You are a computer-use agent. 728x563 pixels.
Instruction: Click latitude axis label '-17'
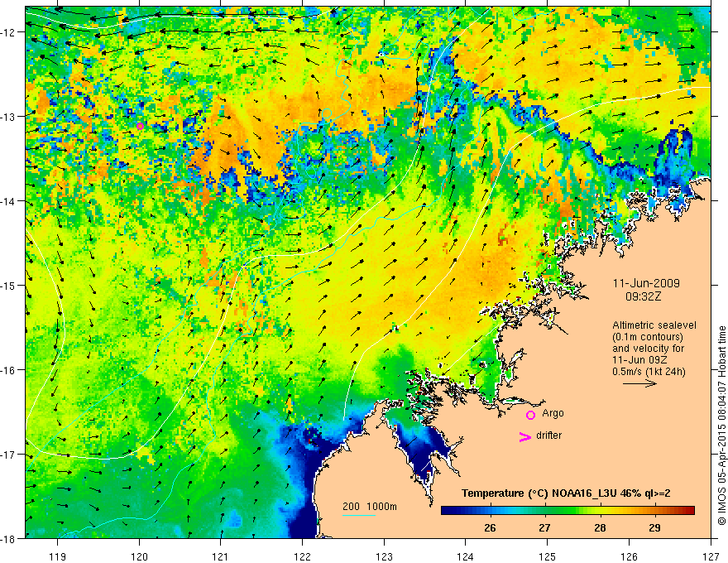(9, 455)
